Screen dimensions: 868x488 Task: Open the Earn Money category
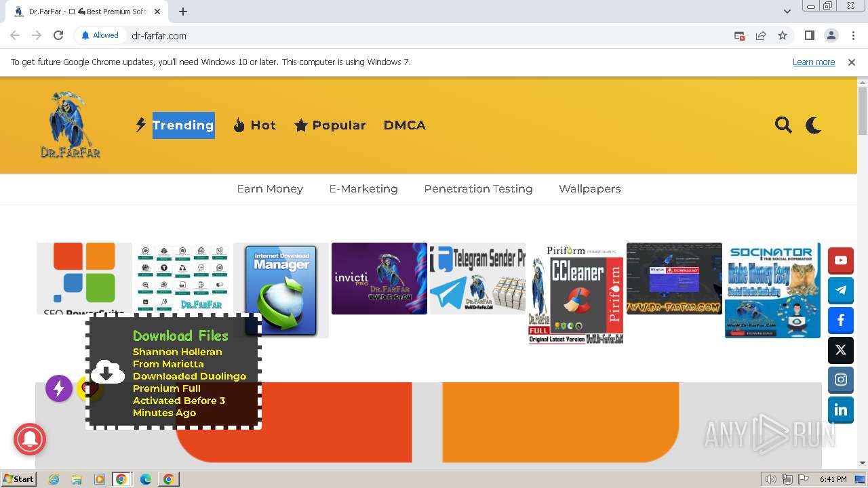[270, 189]
